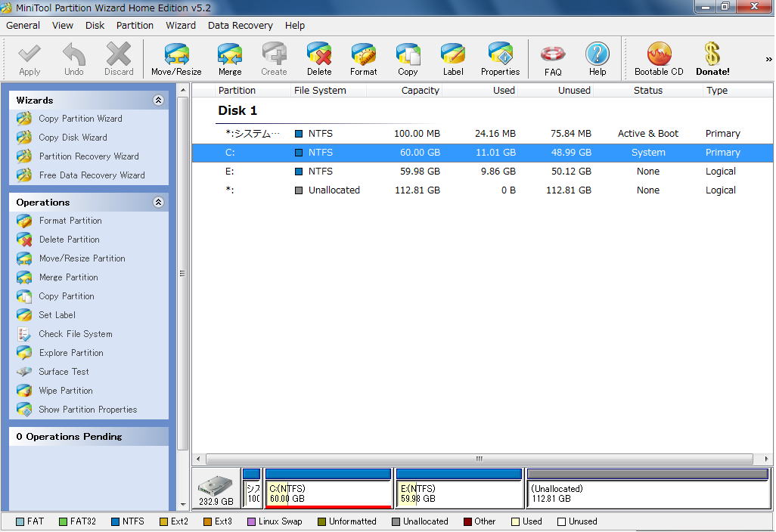This screenshot has height=532, width=776.
Task: Click sidebar scrollbar down arrow
Action: (183, 505)
